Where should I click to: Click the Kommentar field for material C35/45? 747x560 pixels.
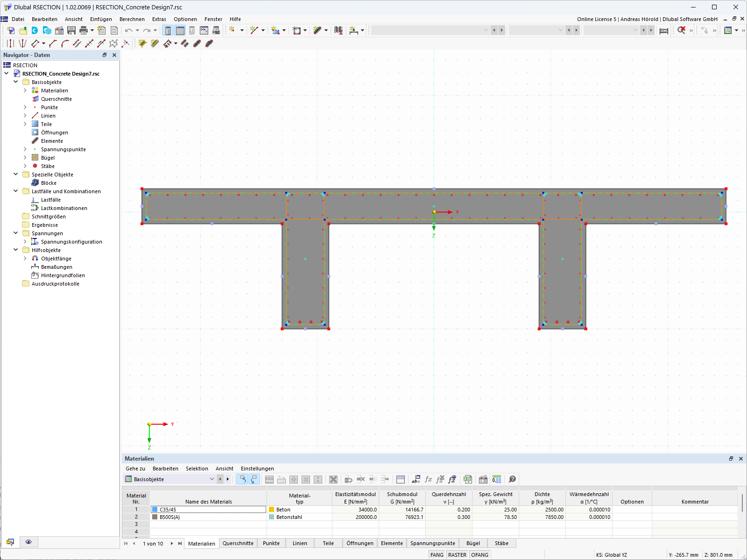[695, 509]
